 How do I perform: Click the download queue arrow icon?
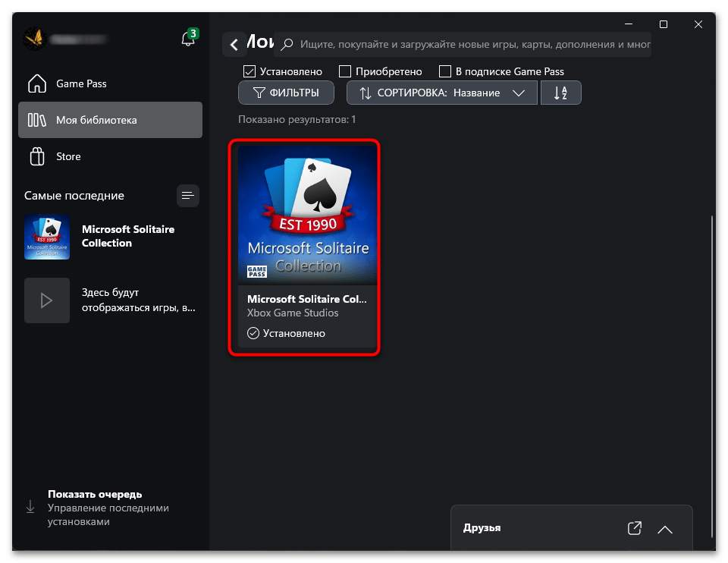[30, 507]
